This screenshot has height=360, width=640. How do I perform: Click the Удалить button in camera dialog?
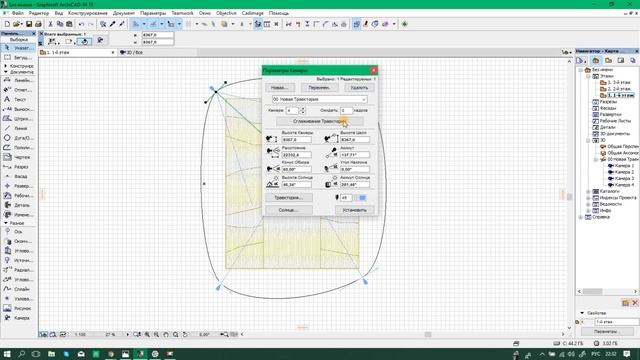[x=359, y=88]
